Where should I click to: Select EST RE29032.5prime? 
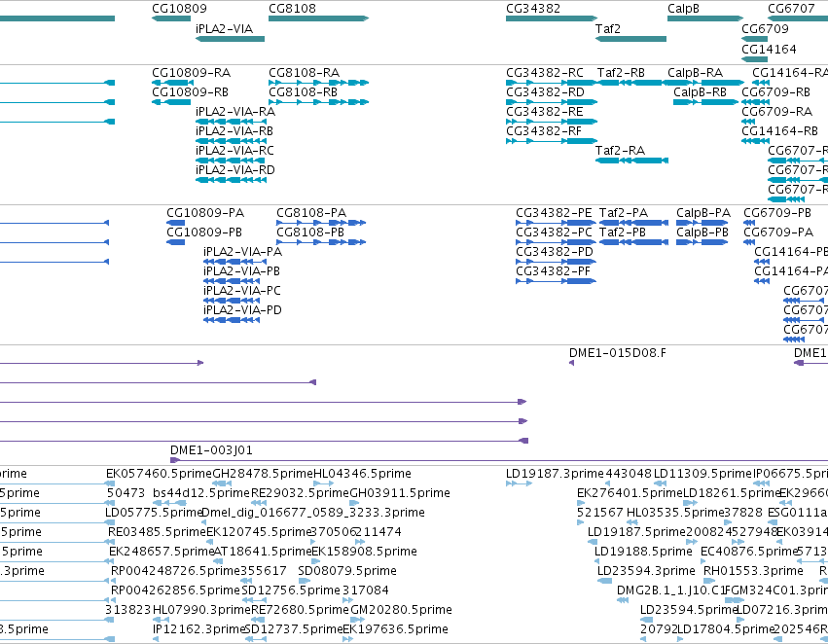259,503
